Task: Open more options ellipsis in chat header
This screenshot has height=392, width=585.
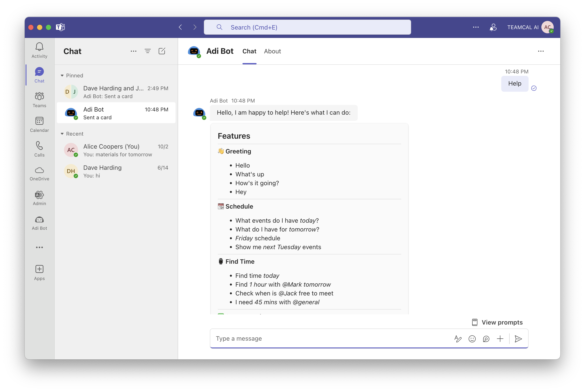Action: coord(541,51)
